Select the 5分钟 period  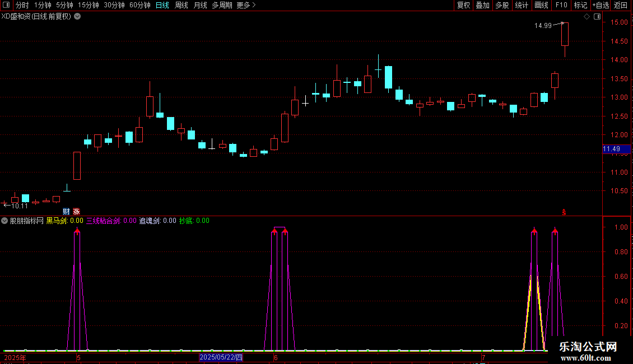64,5
